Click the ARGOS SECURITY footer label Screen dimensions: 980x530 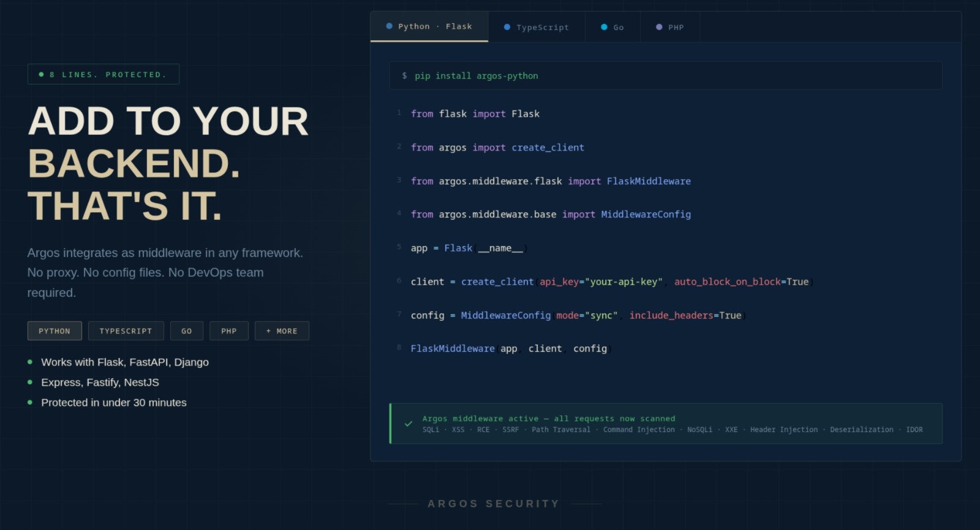point(494,504)
